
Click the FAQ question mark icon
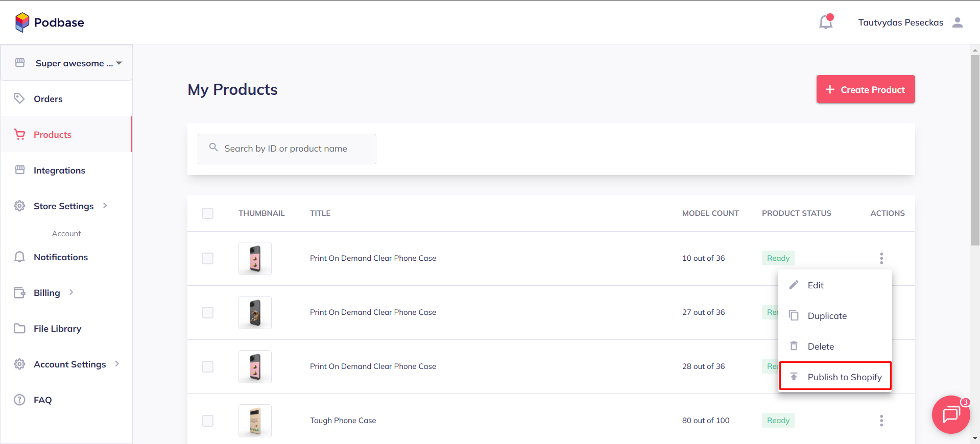(x=19, y=400)
